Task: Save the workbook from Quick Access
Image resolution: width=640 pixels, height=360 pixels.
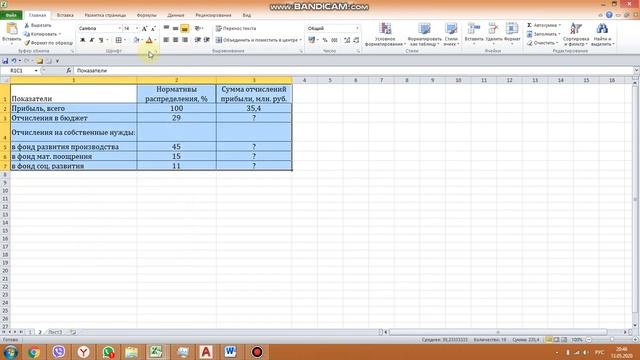Action: pos(5,61)
